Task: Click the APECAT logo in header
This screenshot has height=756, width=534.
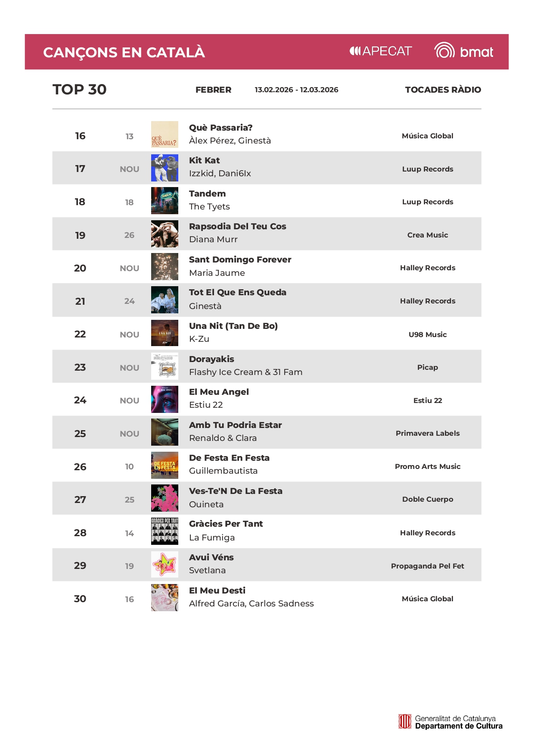Action: pos(380,51)
